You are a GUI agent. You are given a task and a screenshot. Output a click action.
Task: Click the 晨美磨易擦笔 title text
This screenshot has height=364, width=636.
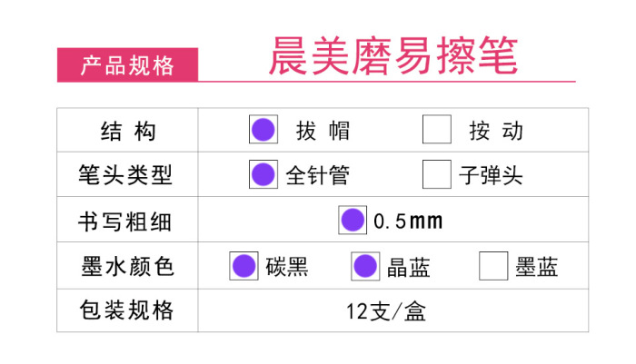(x=393, y=56)
